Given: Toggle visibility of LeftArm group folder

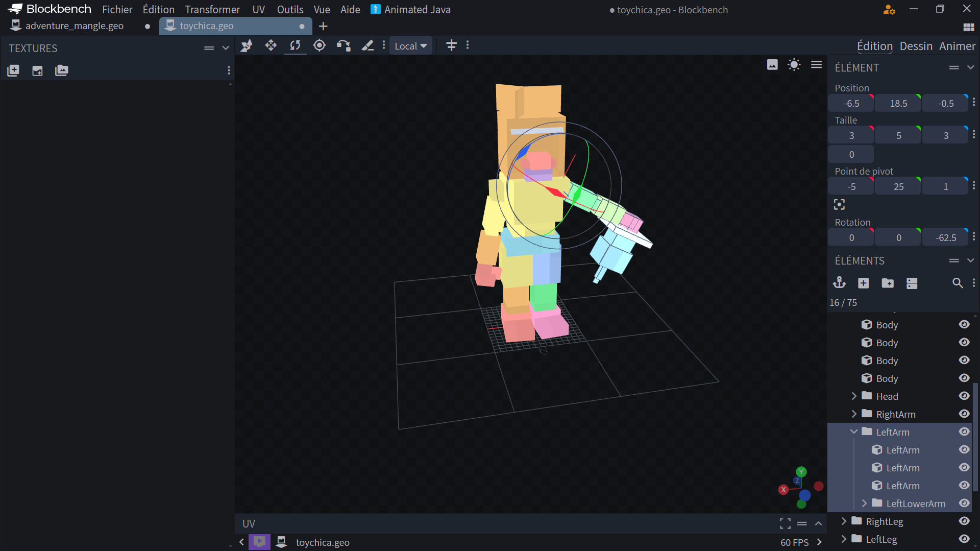Looking at the screenshot, I should 964,432.
